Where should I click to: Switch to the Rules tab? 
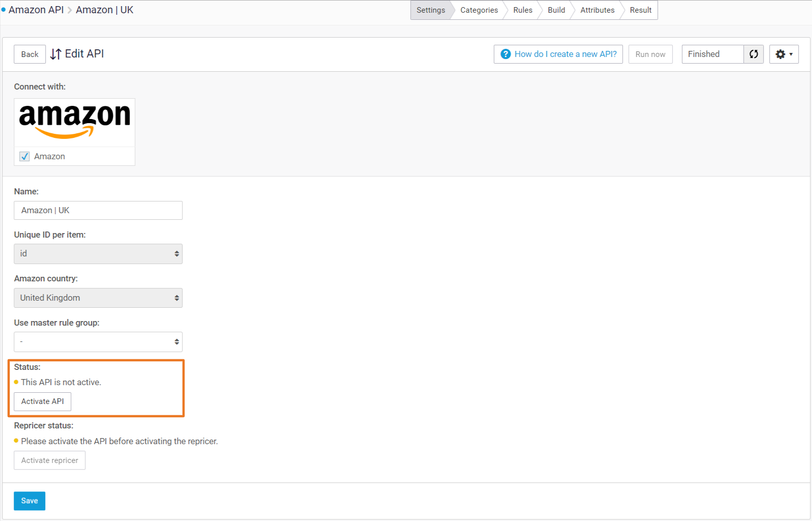(x=523, y=10)
